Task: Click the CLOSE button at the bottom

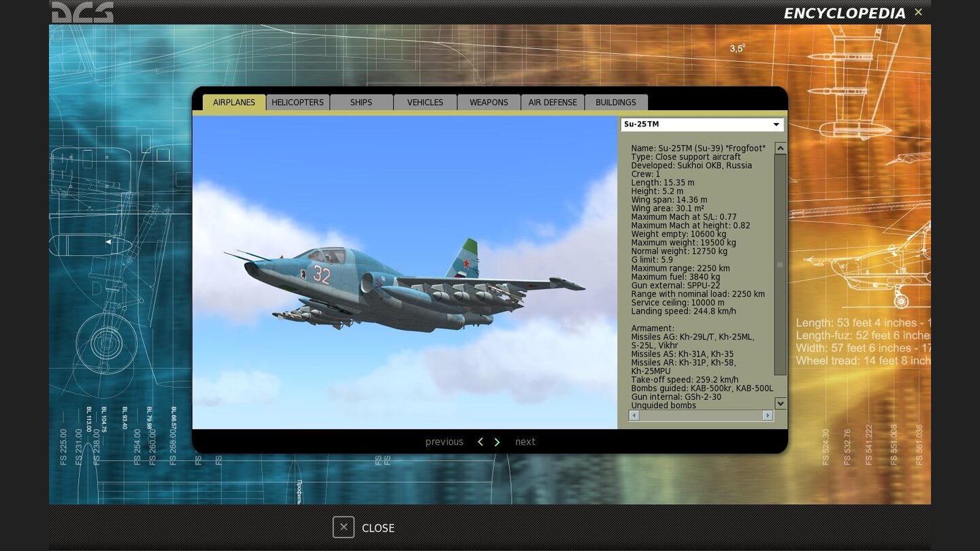Action: [364, 528]
